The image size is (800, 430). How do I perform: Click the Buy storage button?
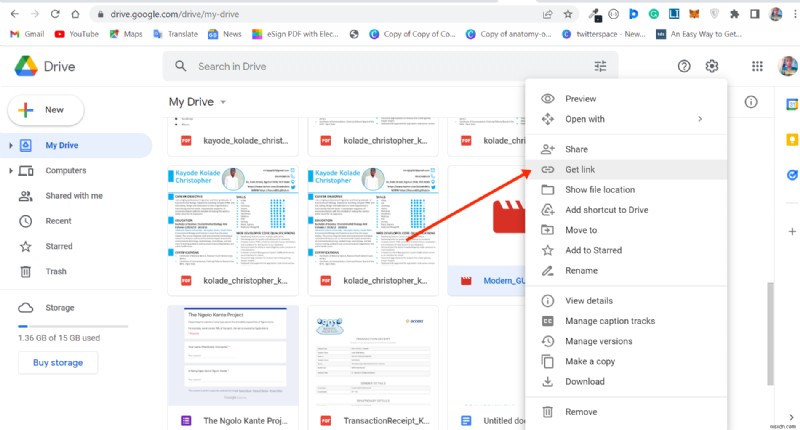tap(58, 363)
